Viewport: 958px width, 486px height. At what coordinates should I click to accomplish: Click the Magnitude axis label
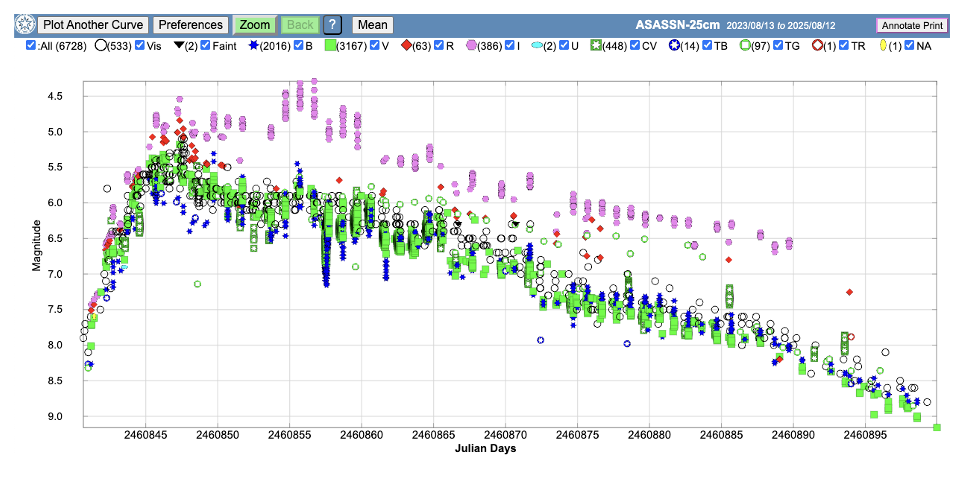(37, 246)
